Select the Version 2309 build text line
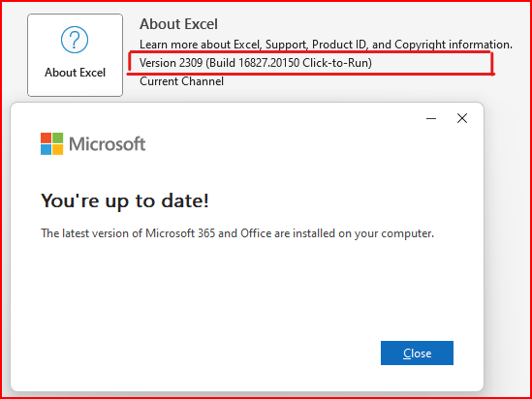This screenshot has height=399, width=532. [256, 63]
